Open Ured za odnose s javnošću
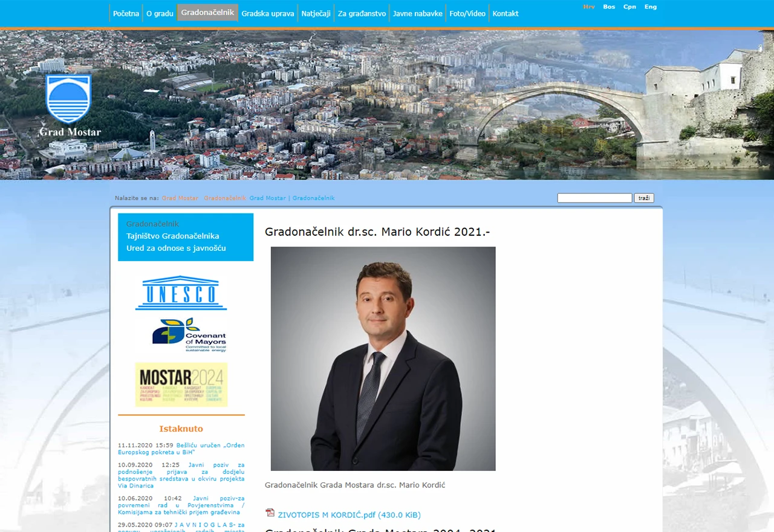The width and height of the screenshot is (774, 532). pos(176,248)
